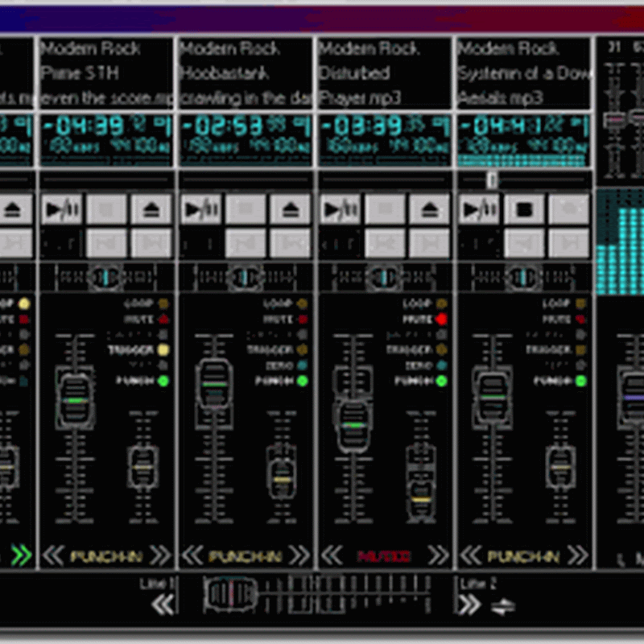Play or pause the Disturbed deck
644x644 pixels.
click(341, 209)
